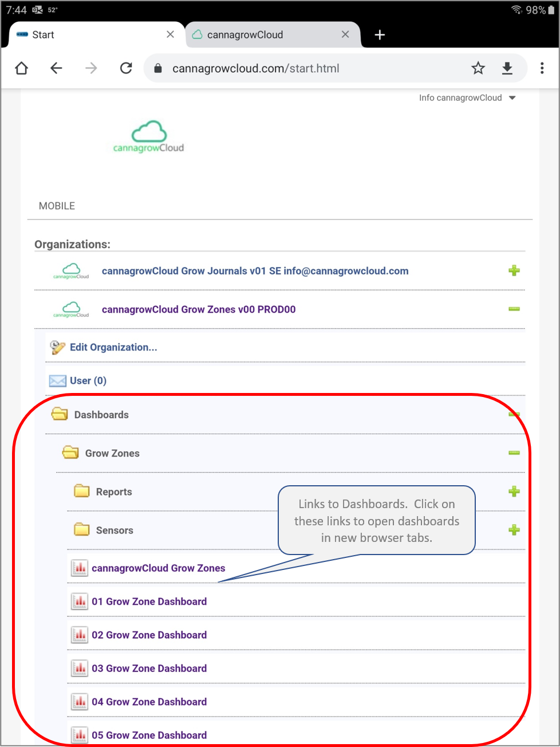This screenshot has width=560, height=747.
Task: Collapse the Grow Zones v00 PROD00 organization
Action: (514, 309)
